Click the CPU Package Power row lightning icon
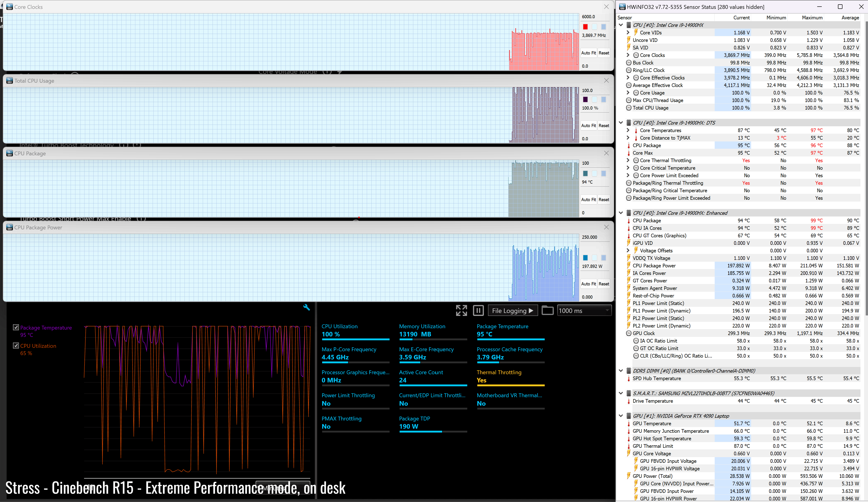Screen dimensions: 868x502 click(x=629, y=265)
